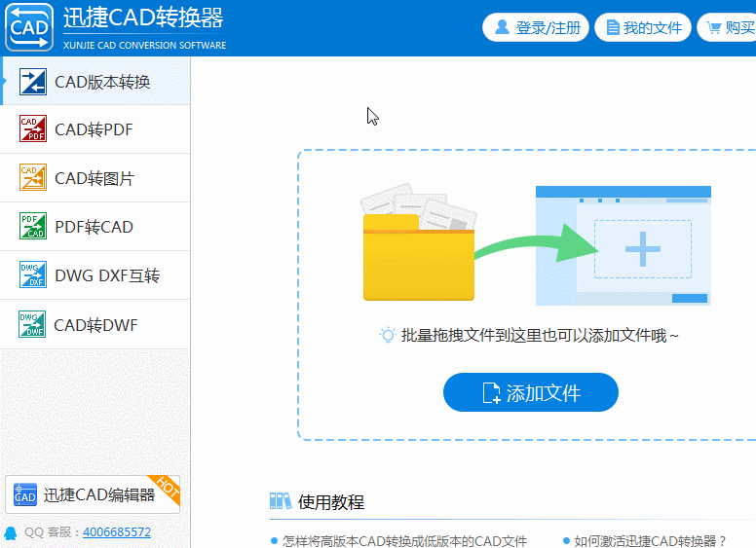Switch to CAD转PDF conversion mode

[x=95, y=129]
